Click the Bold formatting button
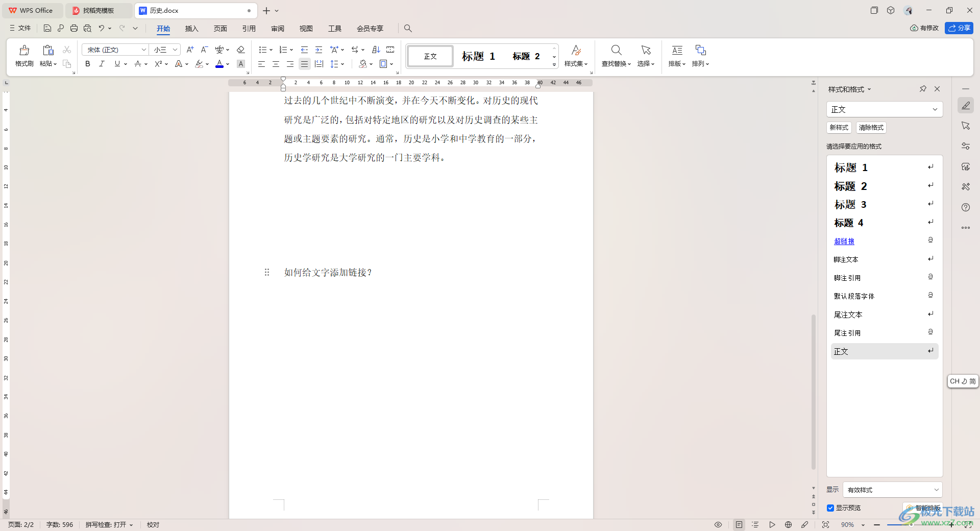The image size is (980, 531). click(88, 64)
